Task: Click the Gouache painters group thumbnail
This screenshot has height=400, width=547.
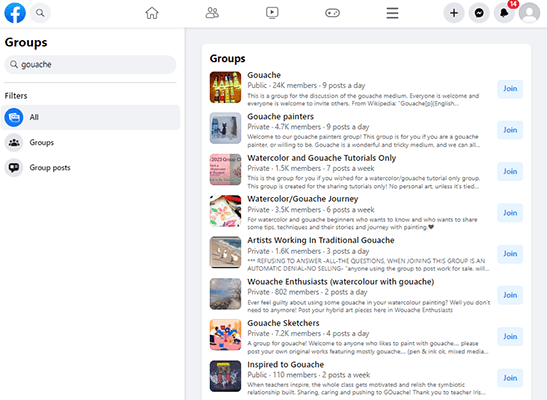Action: 225,128
